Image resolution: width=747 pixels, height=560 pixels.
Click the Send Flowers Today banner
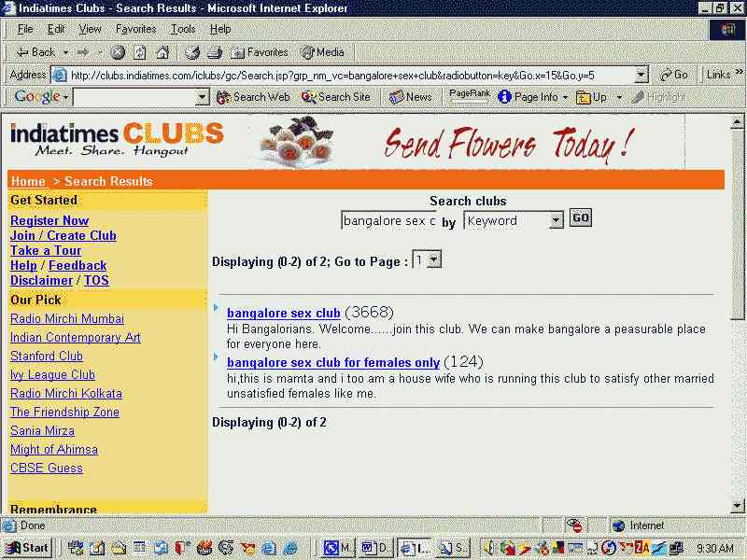pyautogui.click(x=466, y=142)
